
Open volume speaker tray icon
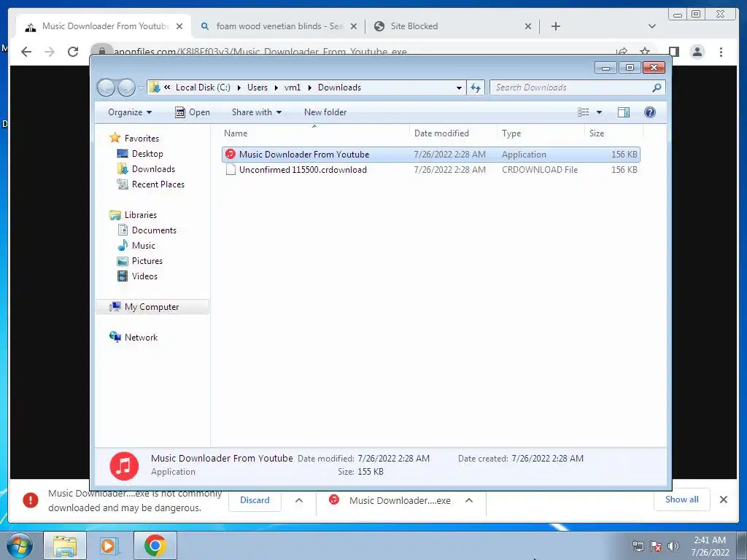coord(673,546)
